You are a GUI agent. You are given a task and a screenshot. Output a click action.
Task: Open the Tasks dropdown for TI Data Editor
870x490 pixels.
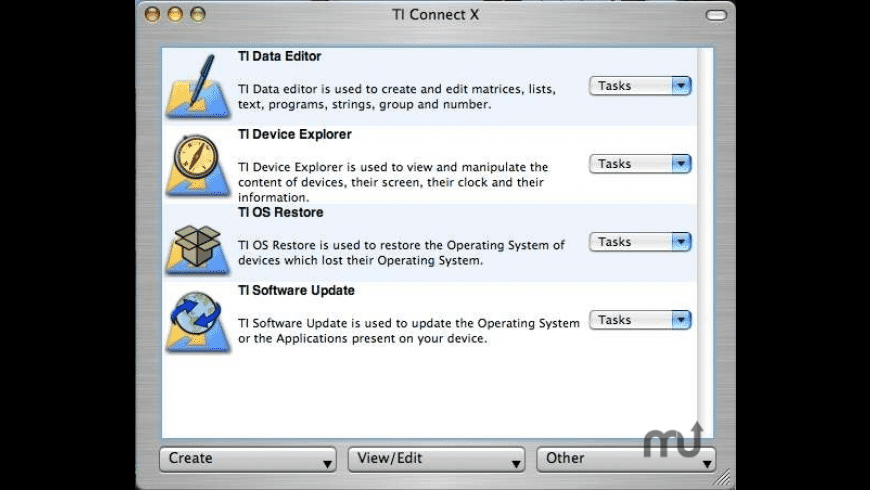640,86
